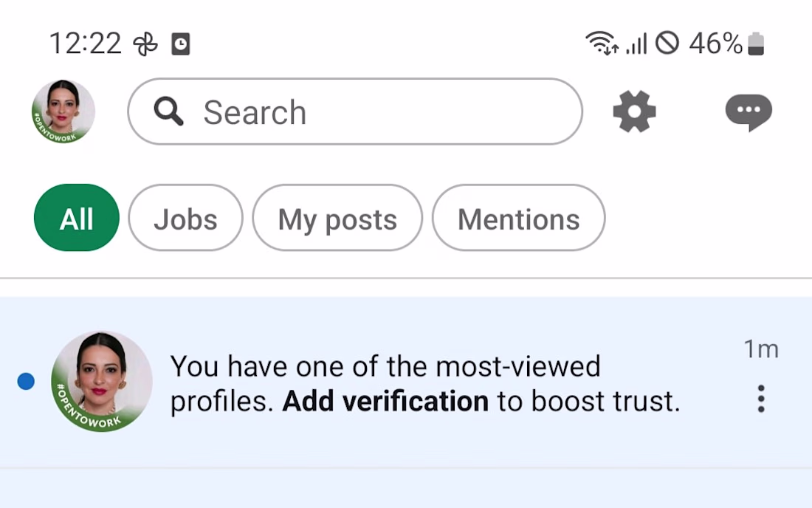Image resolution: width=812 pixels, height=508 pixels.
Task: Tap the cellular signal bars icon
Action: pyautogui.click(x=636, y=44)
